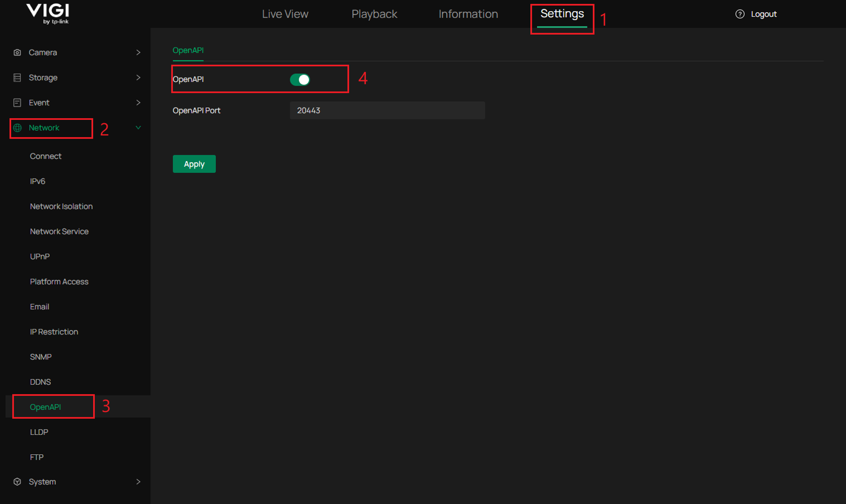Click the OpenAPI label beside the toggle
Viewport: 846px width, 504px height.
pos(188,79)
